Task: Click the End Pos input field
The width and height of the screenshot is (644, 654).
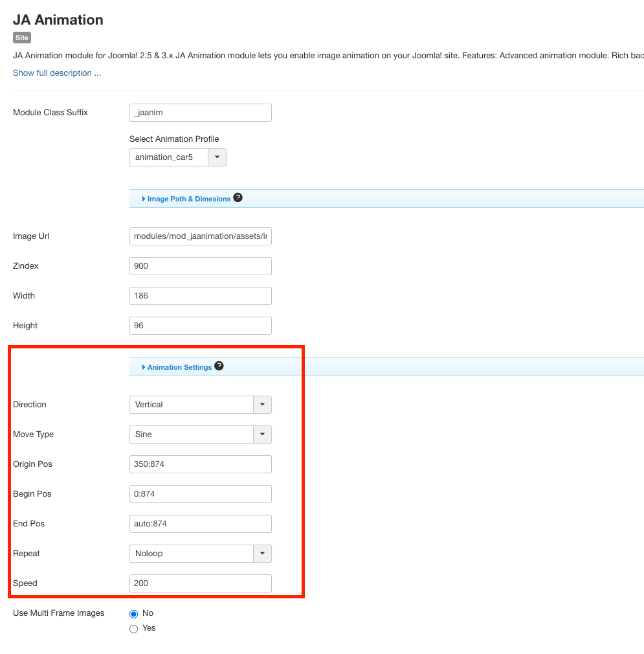Action: (x=200, y=524)
